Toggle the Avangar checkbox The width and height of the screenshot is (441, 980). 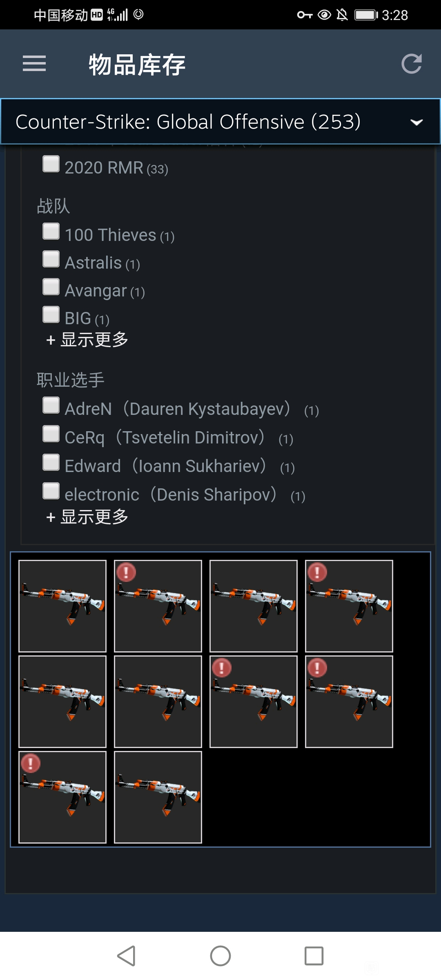51,287
